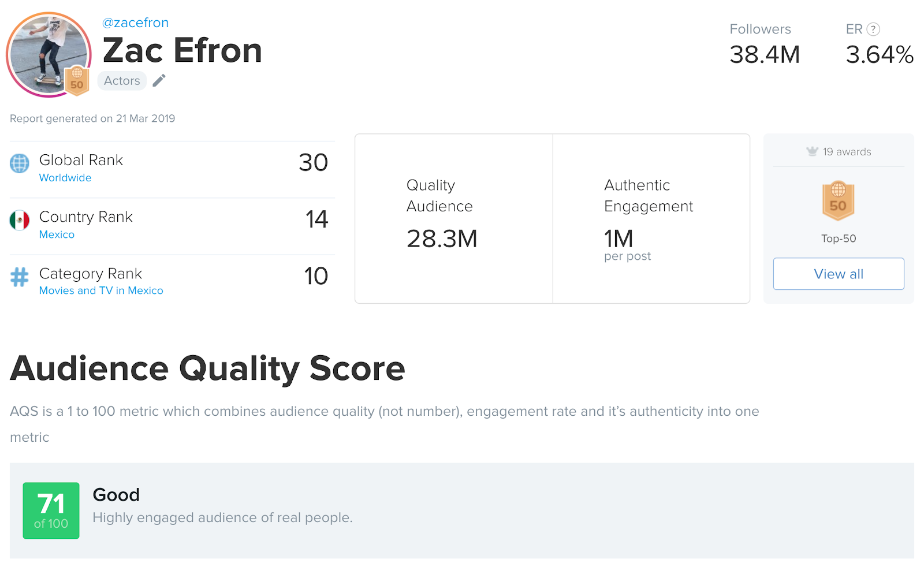The image size is (924, 574).
Task: Select the Quality Audience 28.3M card
Action: 454,219
